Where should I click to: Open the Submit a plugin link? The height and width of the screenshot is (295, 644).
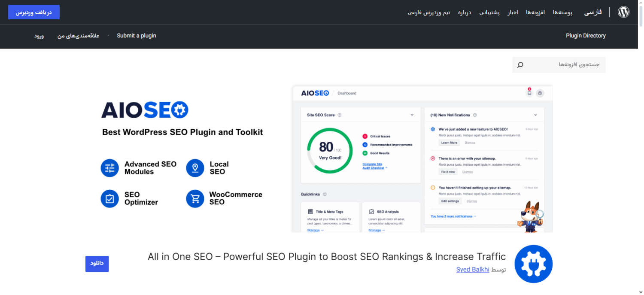[137, 36]
